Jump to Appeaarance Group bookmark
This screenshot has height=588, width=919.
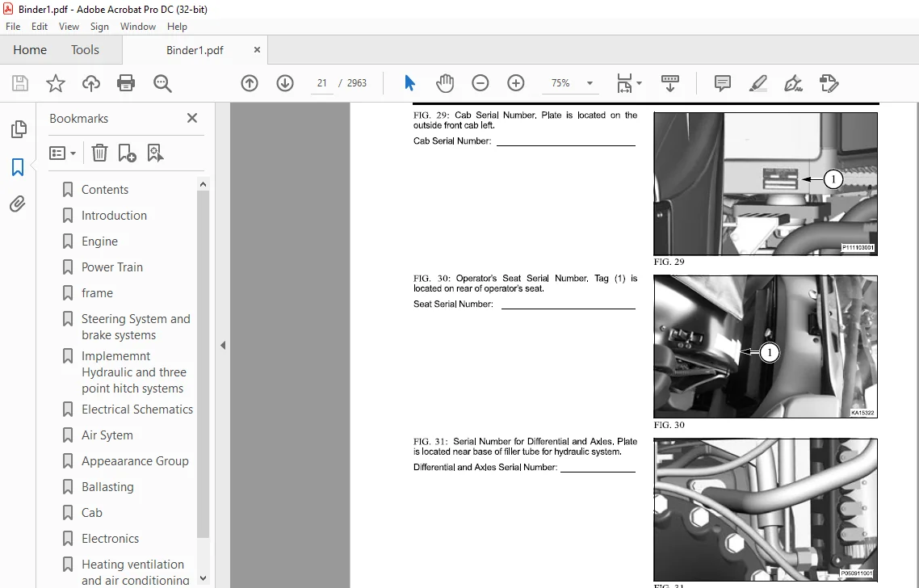pos(135,460)
